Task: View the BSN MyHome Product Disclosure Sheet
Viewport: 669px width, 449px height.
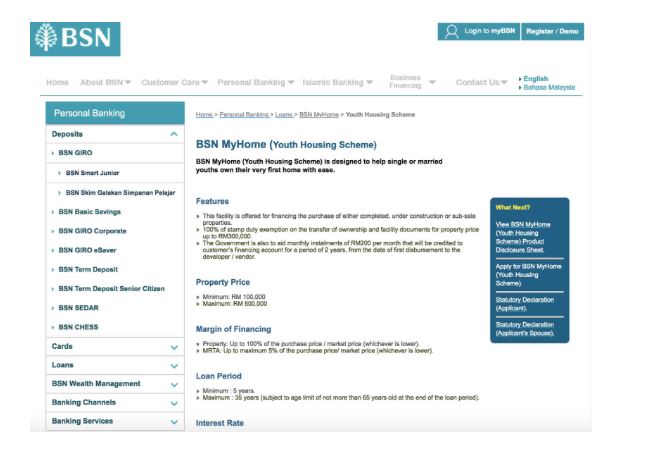Action: click(524, 235)
